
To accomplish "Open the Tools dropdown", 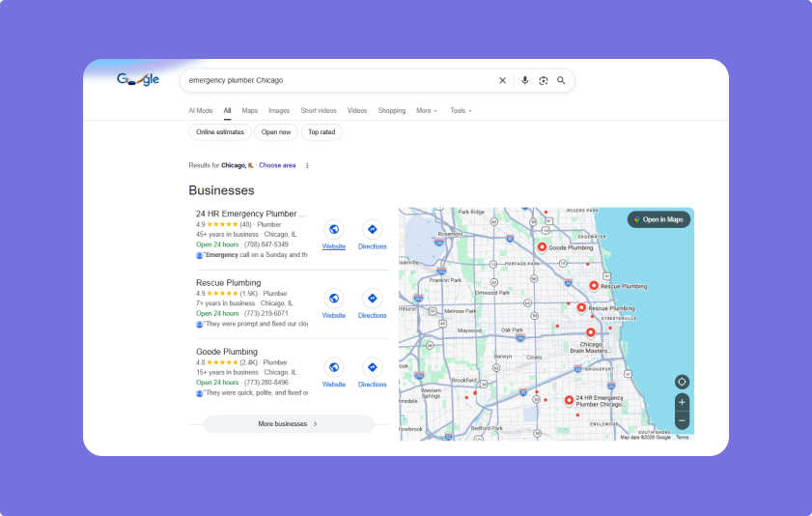I will (461, 111).
